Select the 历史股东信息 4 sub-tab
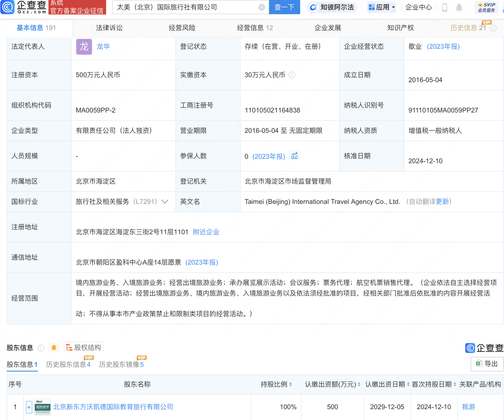Viewport: 504px width, 420px height. [x=68, y=365]
